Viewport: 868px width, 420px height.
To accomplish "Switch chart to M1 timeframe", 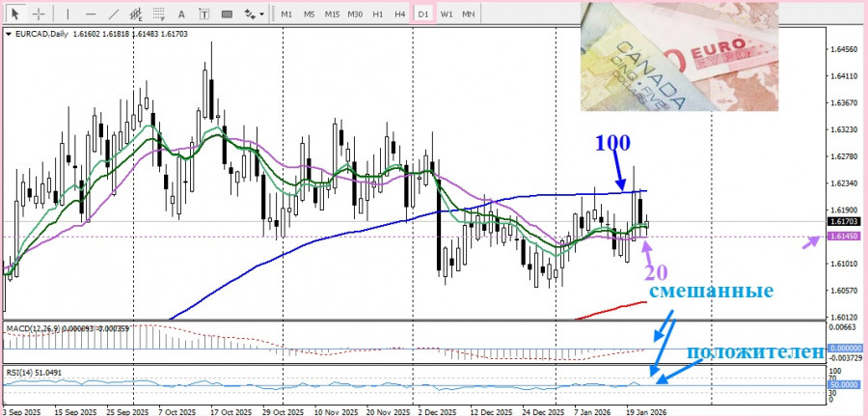I will click(x=286, y=14).
